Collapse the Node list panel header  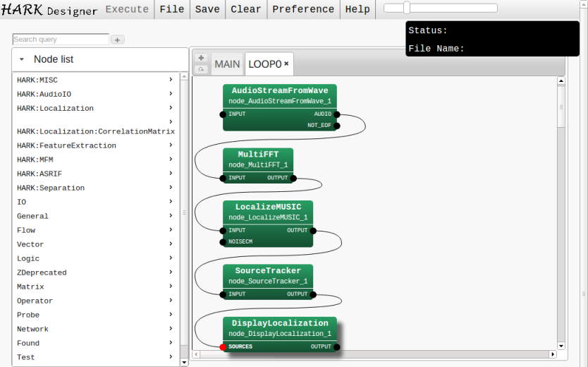[x=22, y=60]
